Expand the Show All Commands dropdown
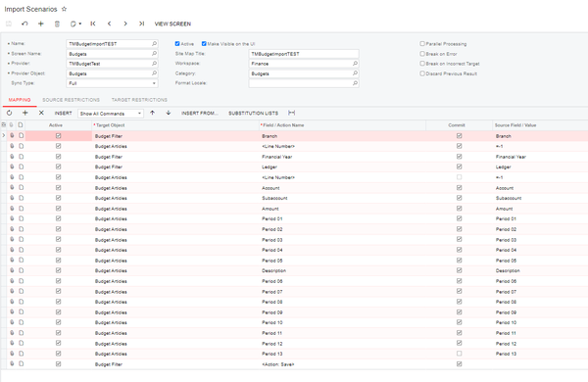The image size is (588, 382). (111, 114)
